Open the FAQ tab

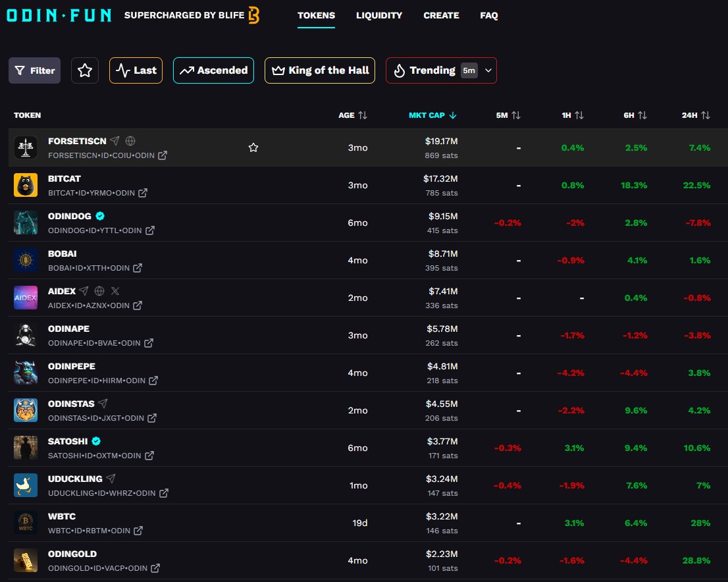[x=489, y=15]
